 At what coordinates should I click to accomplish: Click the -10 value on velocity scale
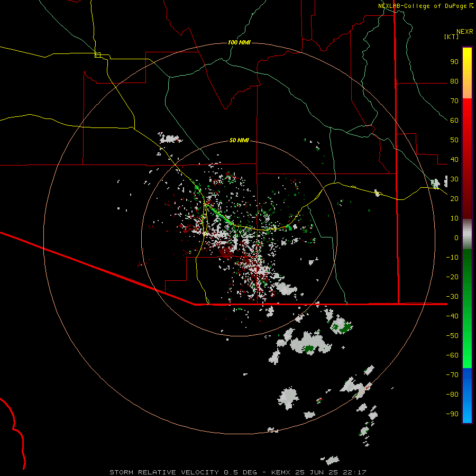pos(452,258)
